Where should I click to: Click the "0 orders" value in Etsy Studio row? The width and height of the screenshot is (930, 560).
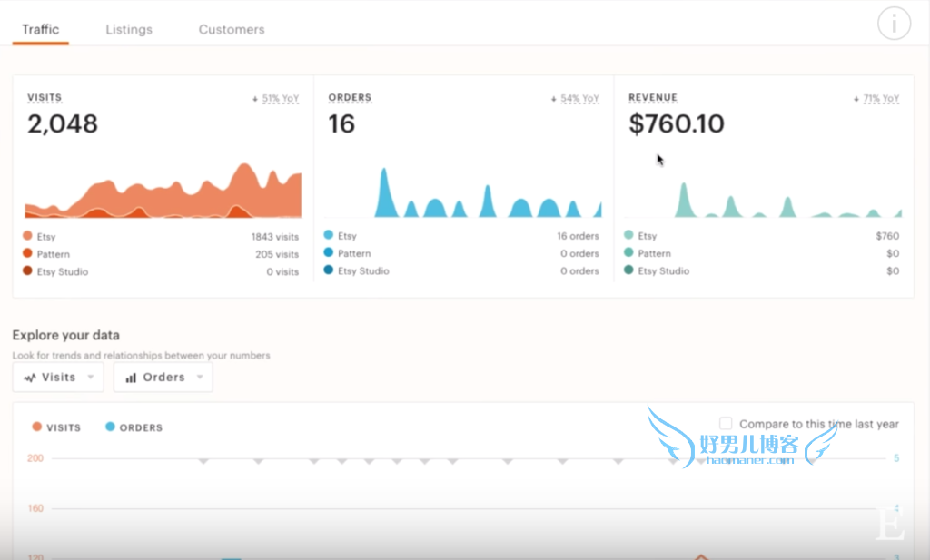coord(579,270)
